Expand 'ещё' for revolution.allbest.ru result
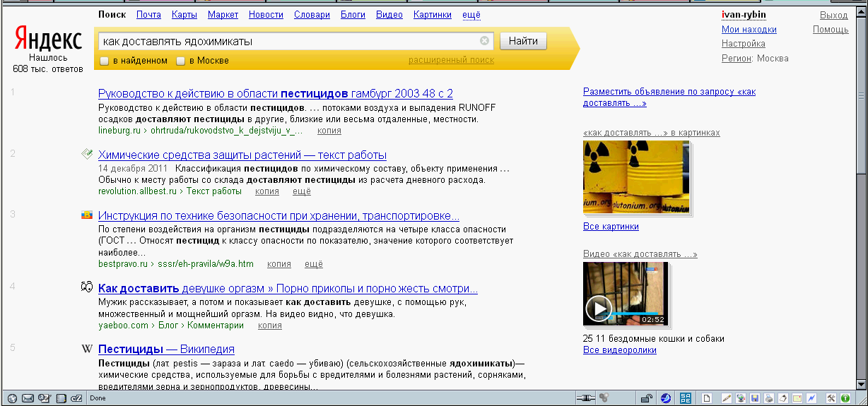The width and height of the screenshot is (868, 406). [x=302, y=191]
